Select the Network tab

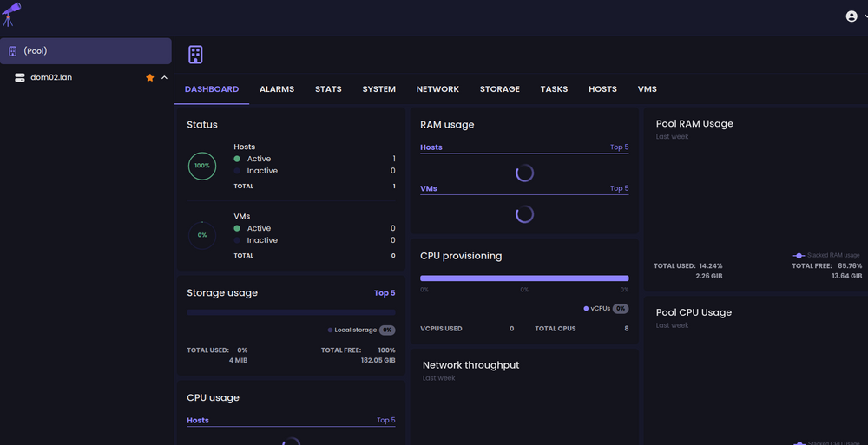(x=437, y=89)
